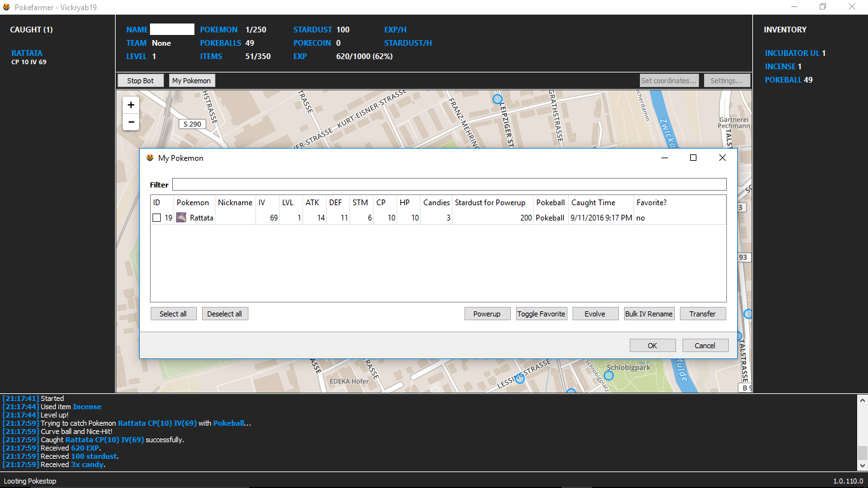Sort by the LVL column header
The width and height of the screenshot is (868, 488).
click(x=291, y=203)
